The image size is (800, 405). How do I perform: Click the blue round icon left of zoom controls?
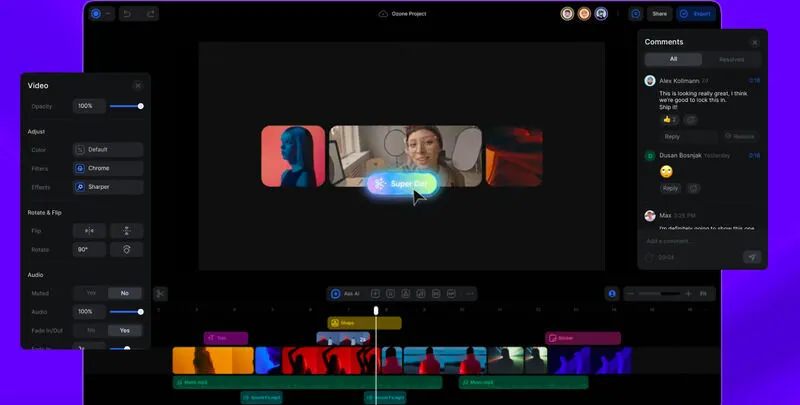coord(612,294)
